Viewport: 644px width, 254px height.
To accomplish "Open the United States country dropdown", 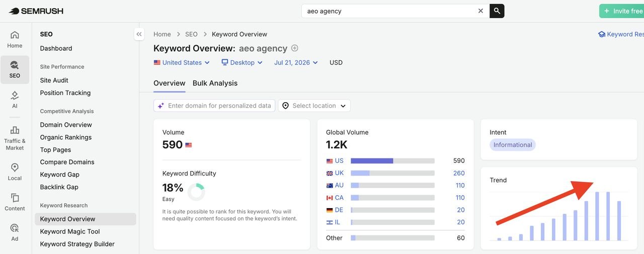I will 182,62.
